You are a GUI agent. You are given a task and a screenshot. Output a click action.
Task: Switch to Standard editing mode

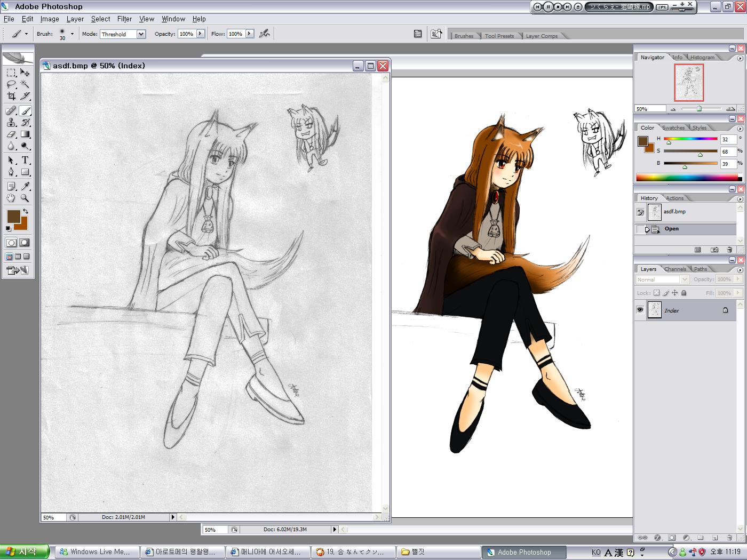(11, 243)
